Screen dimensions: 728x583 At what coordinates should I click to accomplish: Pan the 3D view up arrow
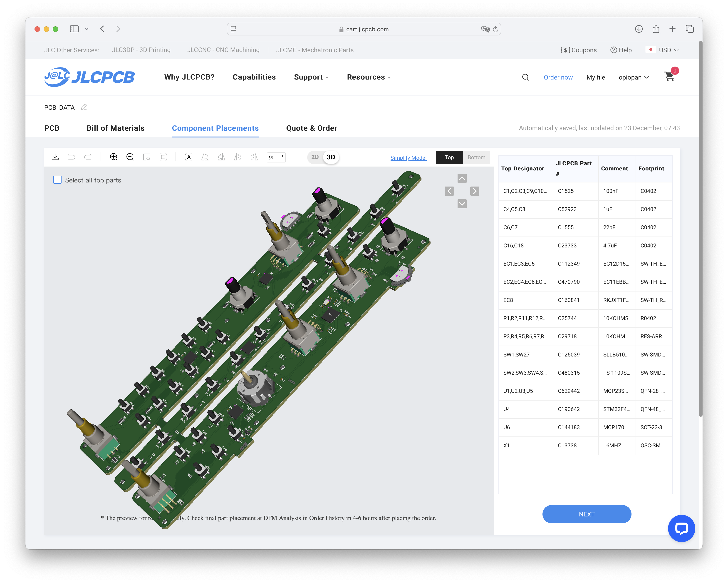pos(462,178)
